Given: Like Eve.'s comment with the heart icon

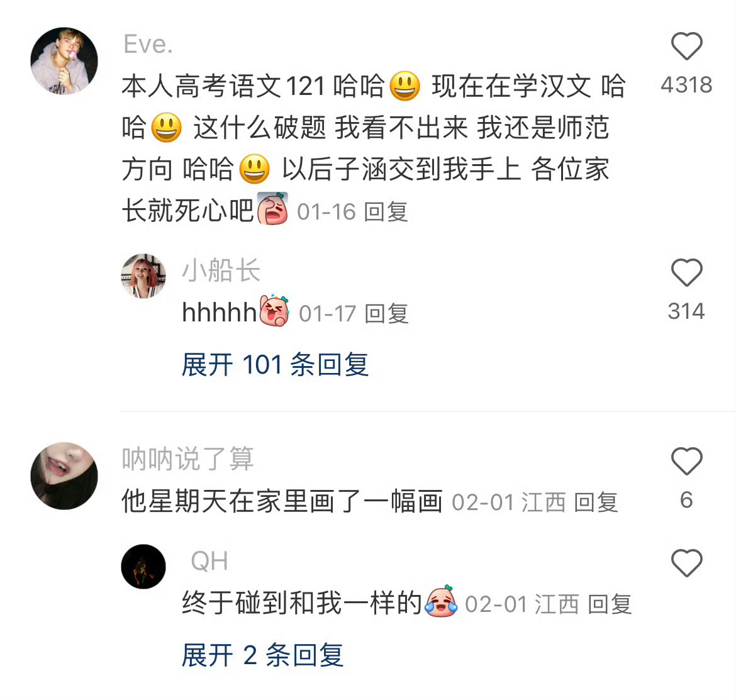Looking at the screenshot, I should point(686,46).
